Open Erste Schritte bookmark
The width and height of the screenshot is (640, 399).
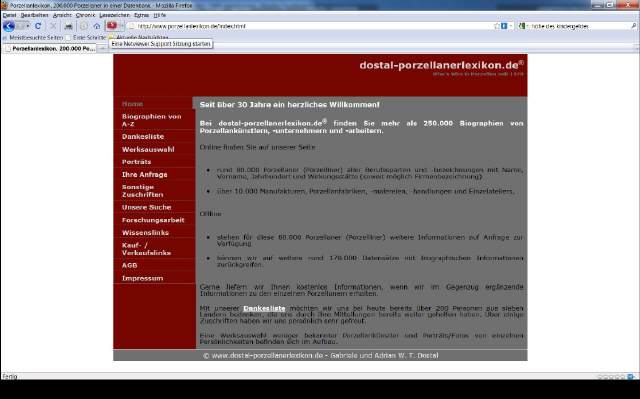click(x=86, y=38)
